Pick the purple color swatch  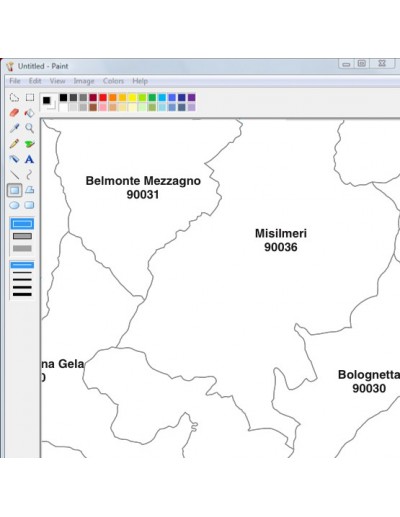click(191, 97)
